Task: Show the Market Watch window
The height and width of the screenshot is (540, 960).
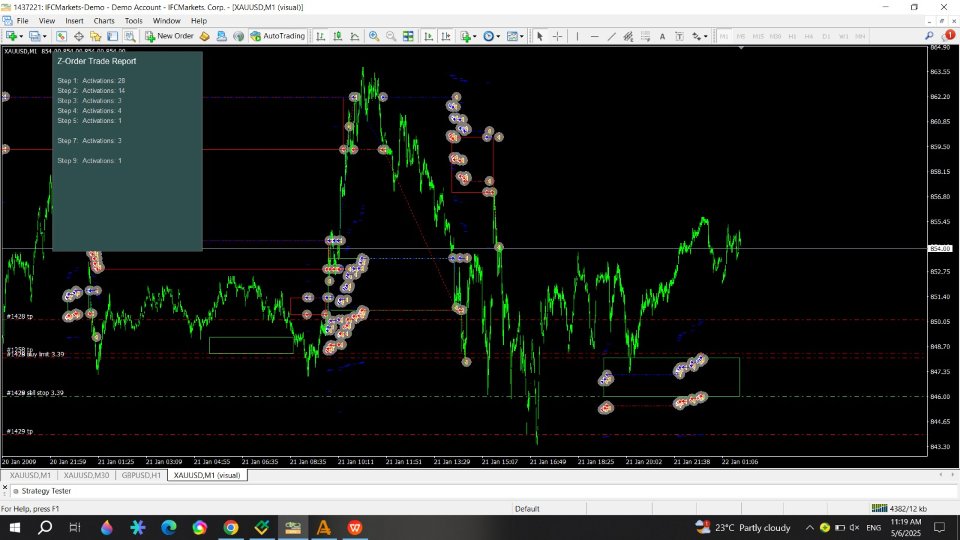Action: pyautogui.click(x=61, y=36)
